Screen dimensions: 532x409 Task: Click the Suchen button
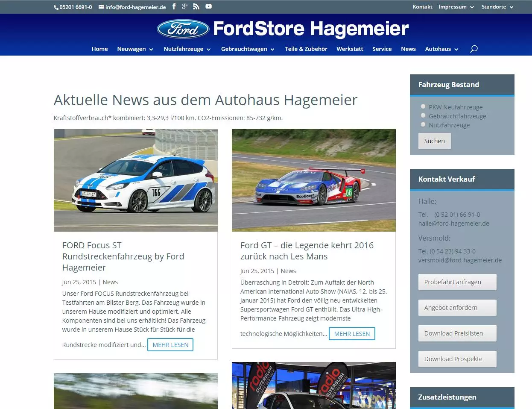coord(434,141)
